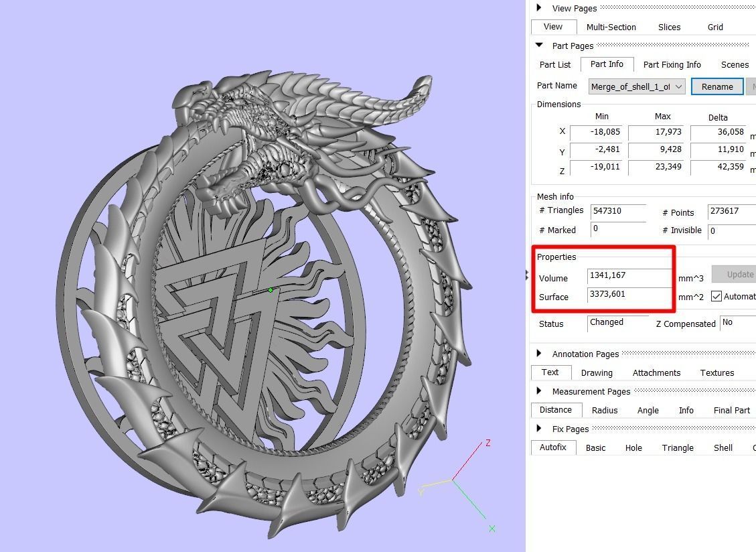Viewport: 756px width, 552px height.
Task: Click the Z Min value -19,011
Action: (595, 167)
